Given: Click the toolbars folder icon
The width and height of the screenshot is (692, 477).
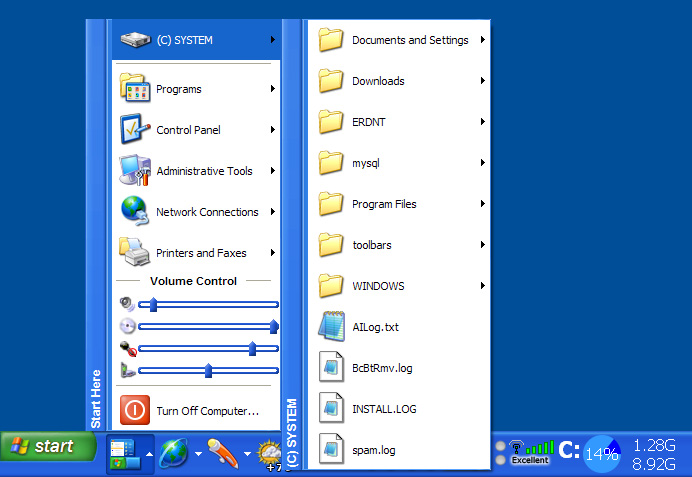Looking at the screenshot, I should 331,245.
